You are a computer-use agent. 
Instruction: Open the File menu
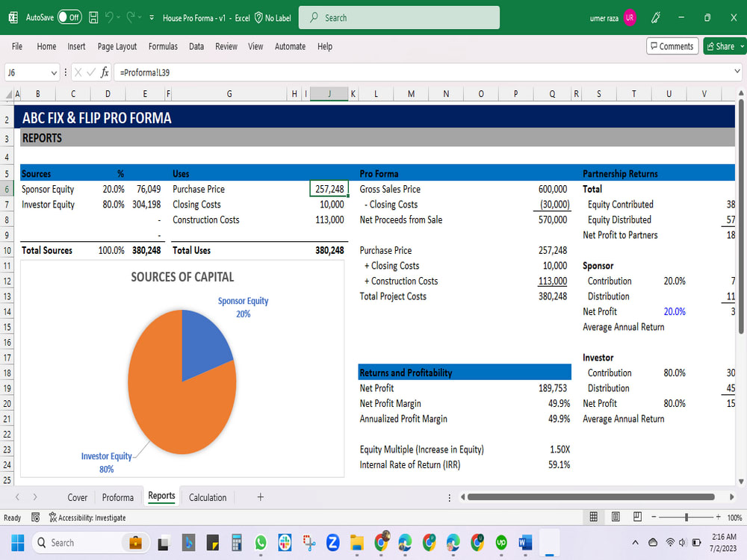click(x=17, y=46)
